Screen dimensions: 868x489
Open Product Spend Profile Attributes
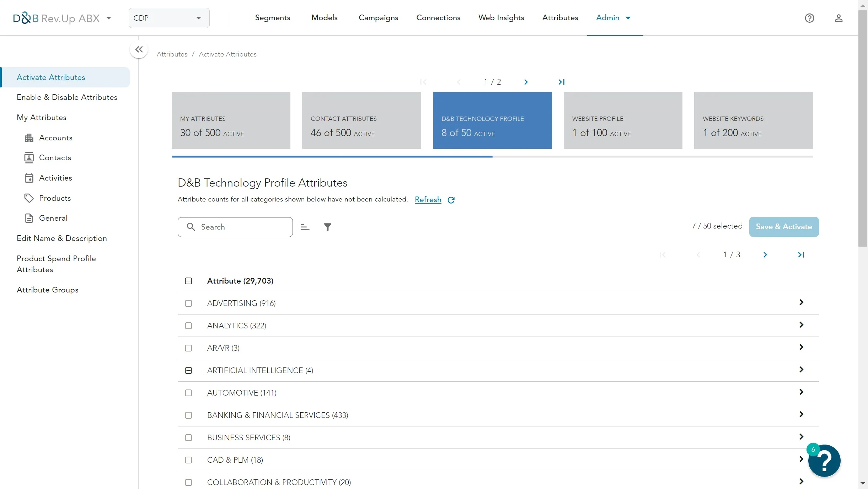[56, 264]
